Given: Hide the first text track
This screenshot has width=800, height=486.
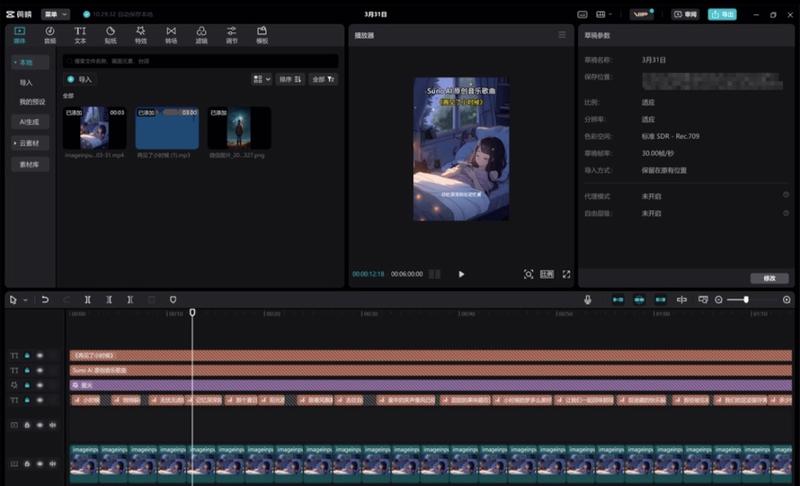Looking at the screenshot, I should pos(40,355).
